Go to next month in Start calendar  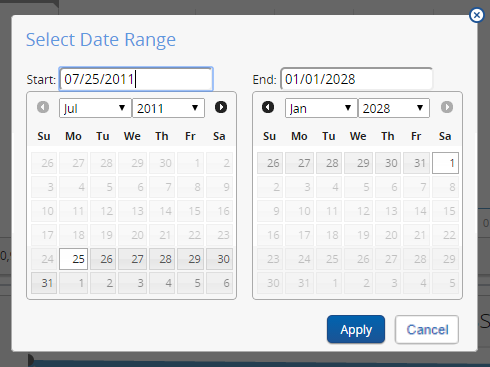(x=221, y=107)
